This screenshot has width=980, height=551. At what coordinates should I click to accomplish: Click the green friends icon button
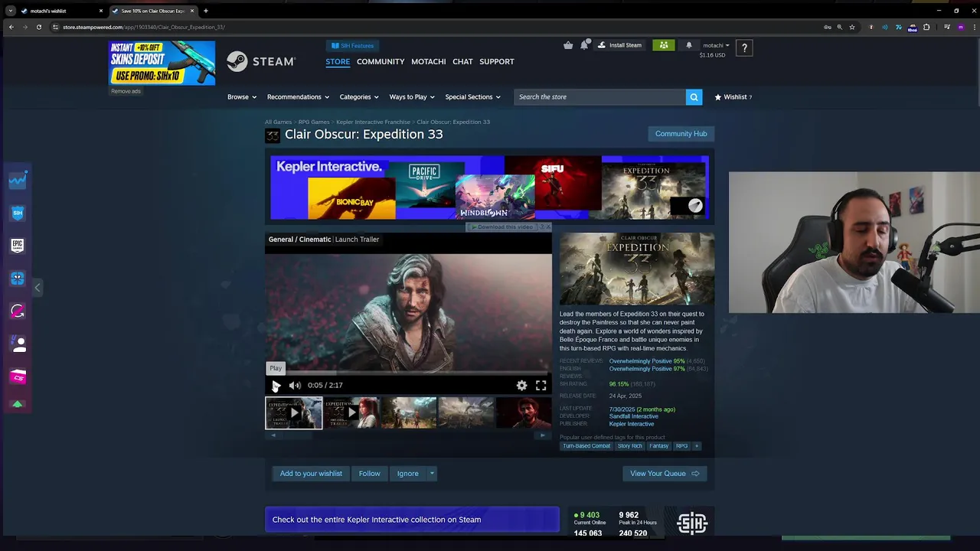coord(664,45)
